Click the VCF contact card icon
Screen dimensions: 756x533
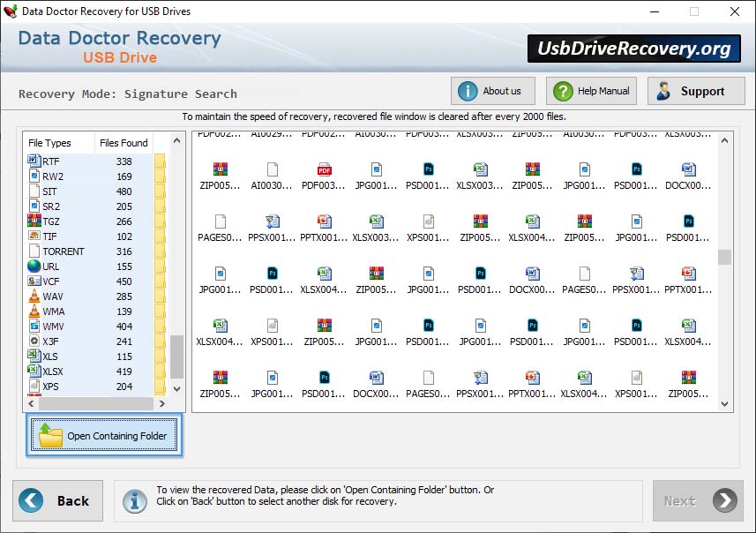(34, 281)
